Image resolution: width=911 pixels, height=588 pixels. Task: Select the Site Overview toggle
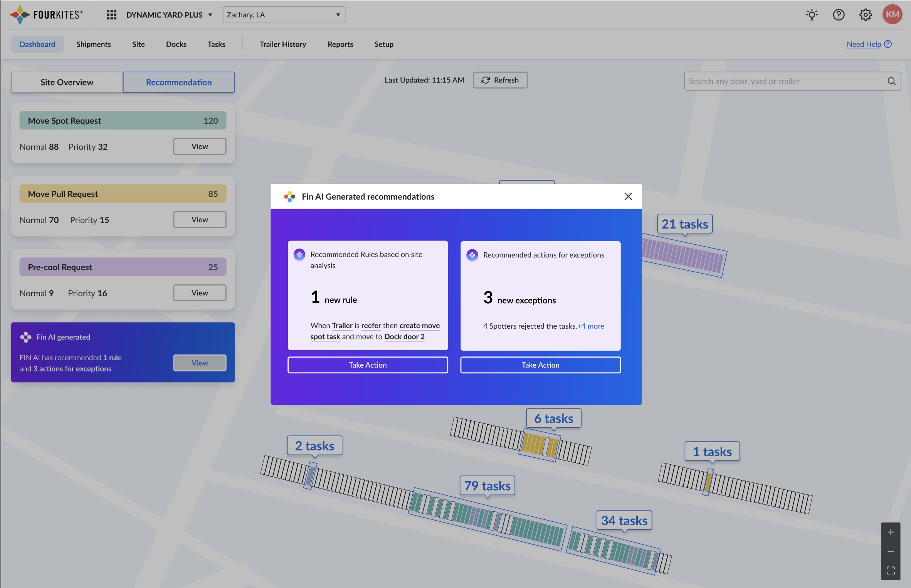67,82
